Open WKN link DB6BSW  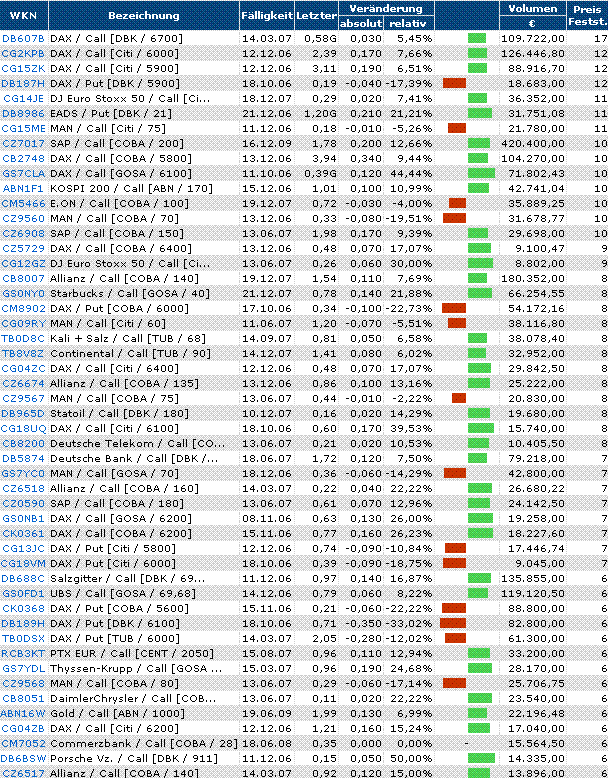[x=23, y=759]
